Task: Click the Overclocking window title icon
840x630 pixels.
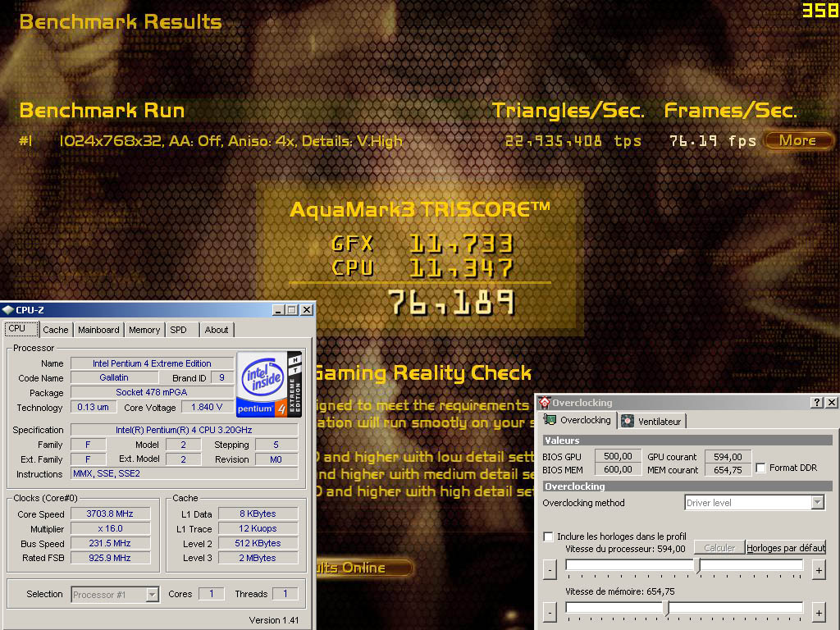Action: pyautogui.click(x=545, y=402)
